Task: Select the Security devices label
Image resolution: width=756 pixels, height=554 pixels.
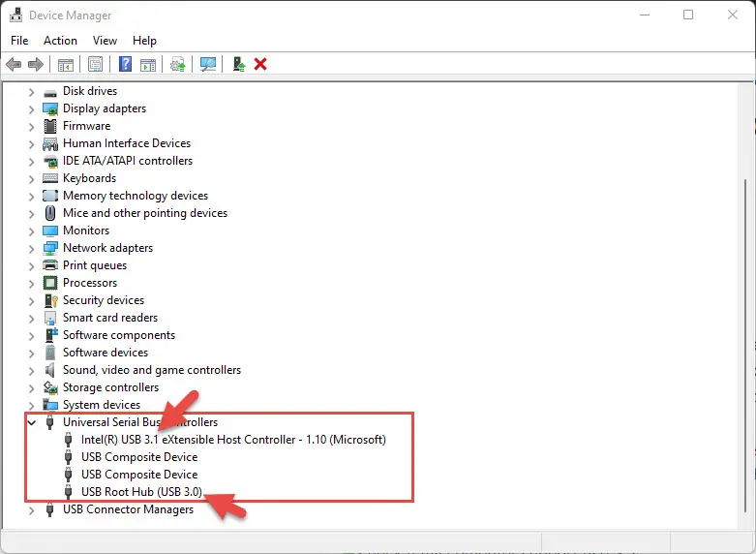Action: 104,300
